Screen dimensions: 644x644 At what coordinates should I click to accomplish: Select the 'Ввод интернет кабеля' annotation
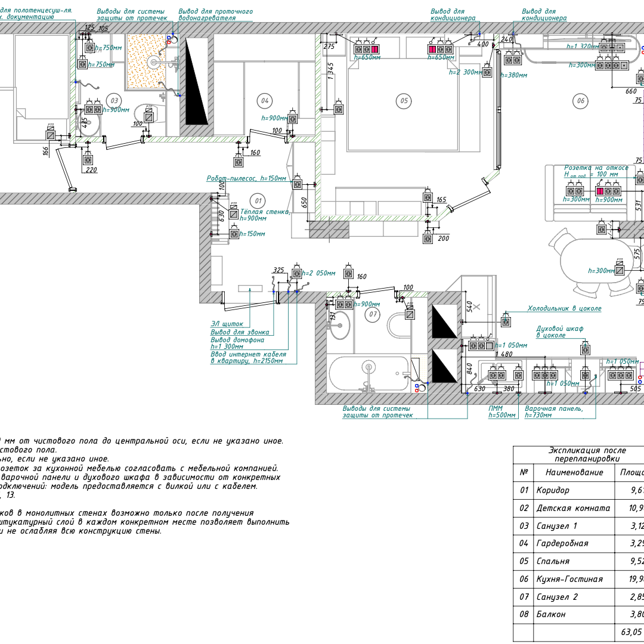tap(248, 354)
